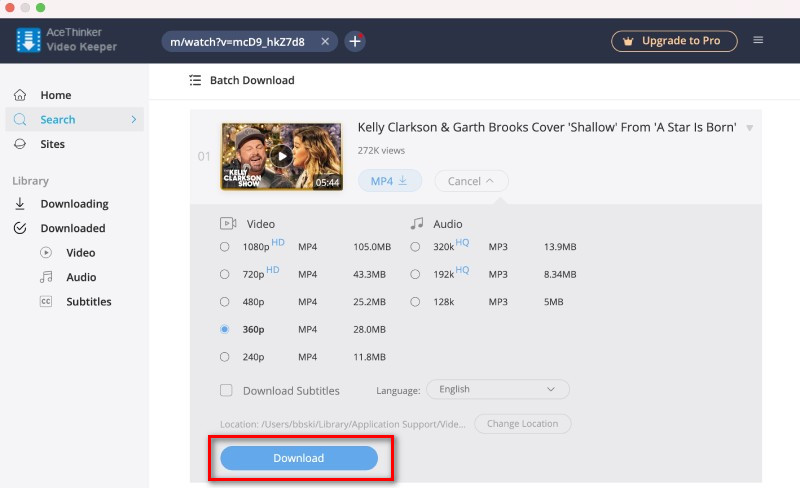Open the Audio library category
Viewport: 800px width, 488px height.
[81, 277]
